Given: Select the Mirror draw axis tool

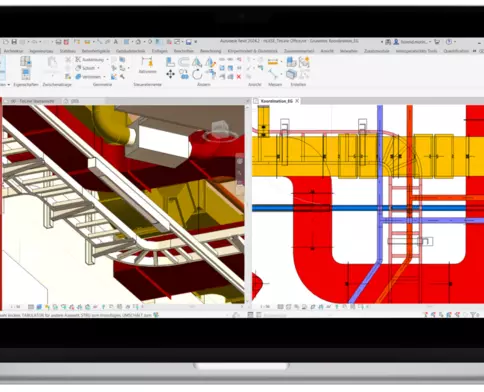Looking at the screenshot, I should tap(210, 62).
